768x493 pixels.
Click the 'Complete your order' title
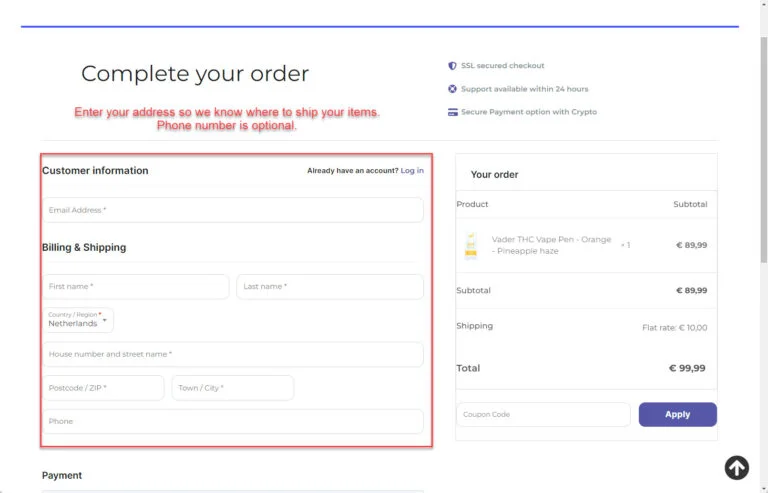tap(195, 73)
